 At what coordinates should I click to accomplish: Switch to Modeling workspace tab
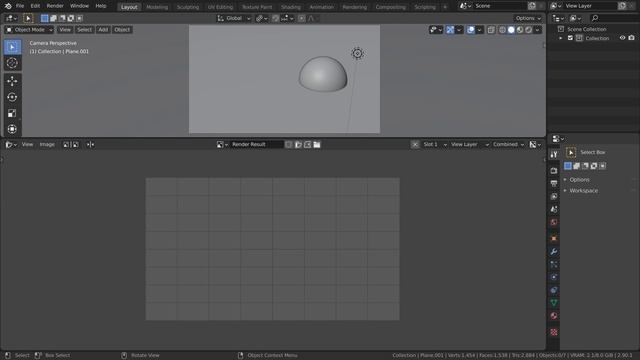click(x=157, y=7)
